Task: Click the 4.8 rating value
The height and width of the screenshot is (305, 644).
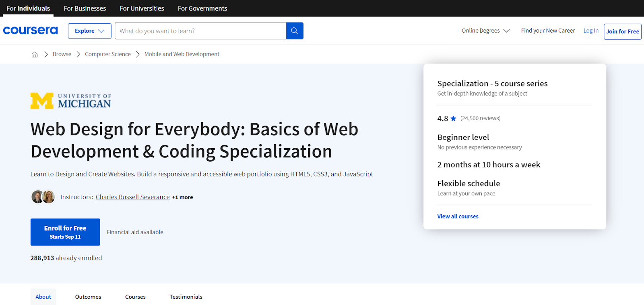Action: point(443,119)
